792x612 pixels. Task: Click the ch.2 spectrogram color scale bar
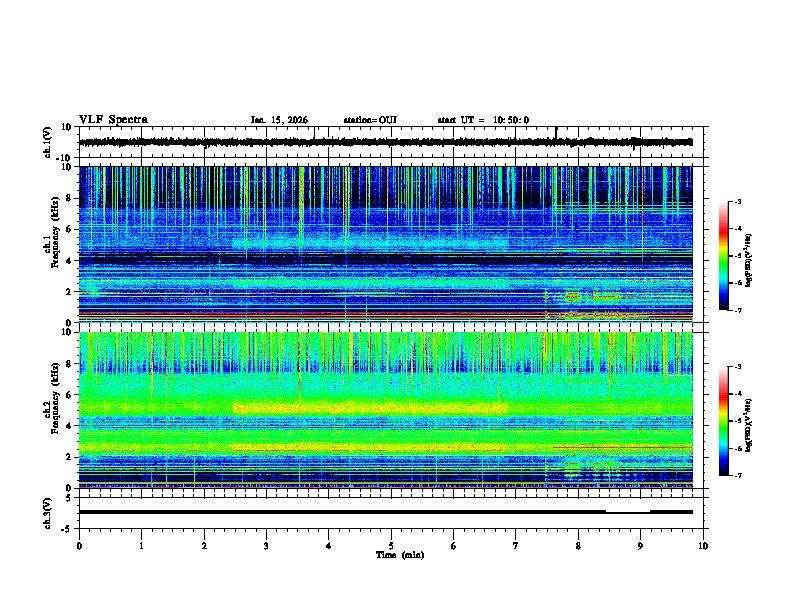(724, 421)
